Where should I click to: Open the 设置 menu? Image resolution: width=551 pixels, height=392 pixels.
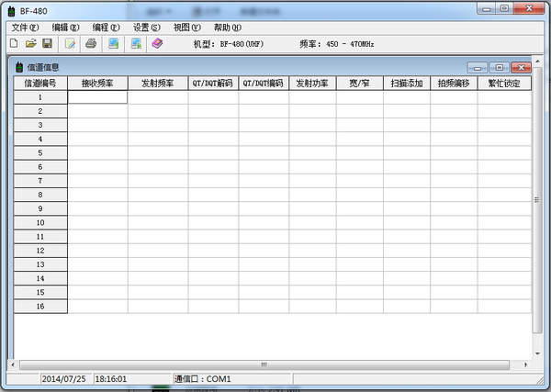(x=146, y=28)
